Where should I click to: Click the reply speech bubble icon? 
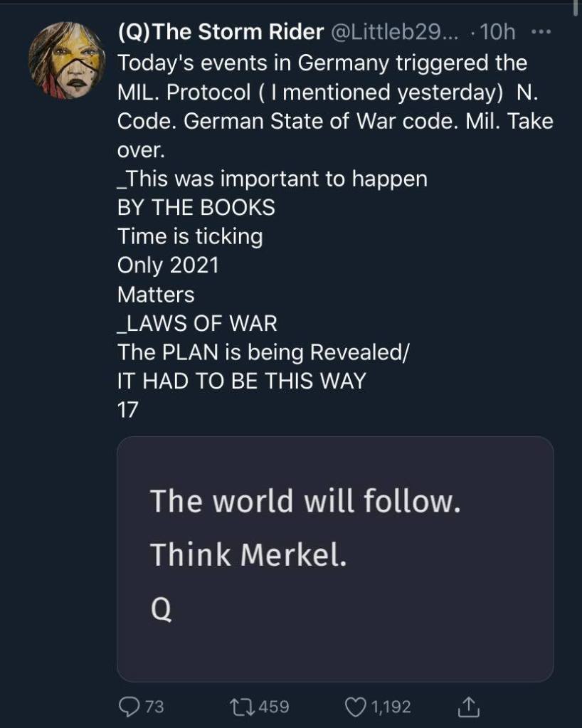coord(129,707)
